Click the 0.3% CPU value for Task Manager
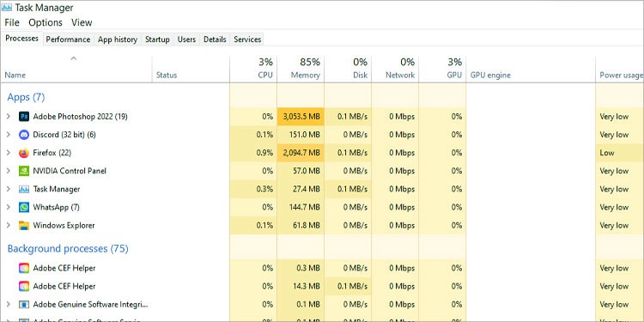This screenshot has width=644, height=322. pyautogui.click(x=265, y=190)
